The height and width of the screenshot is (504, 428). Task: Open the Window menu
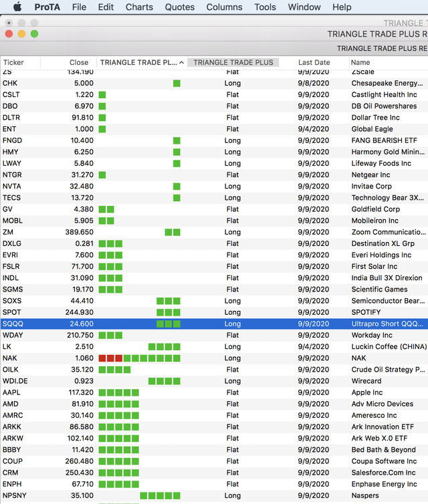pos(304,7)
